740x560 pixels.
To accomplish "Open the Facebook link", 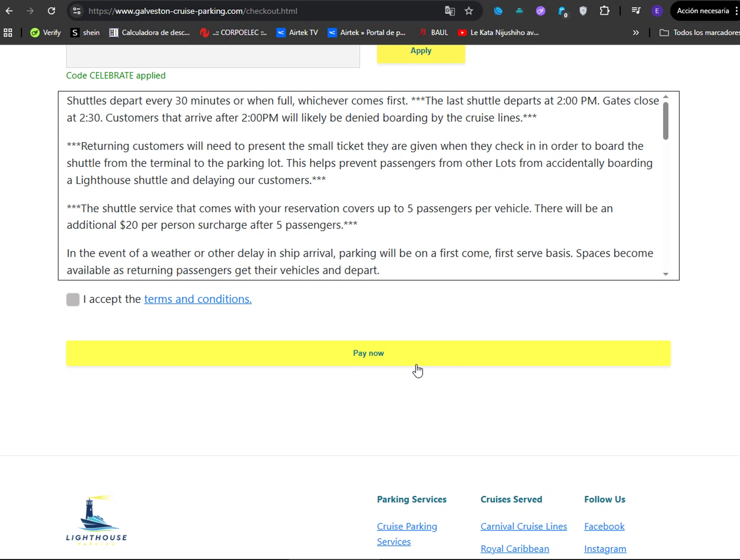I will click(x=604, y=526).
